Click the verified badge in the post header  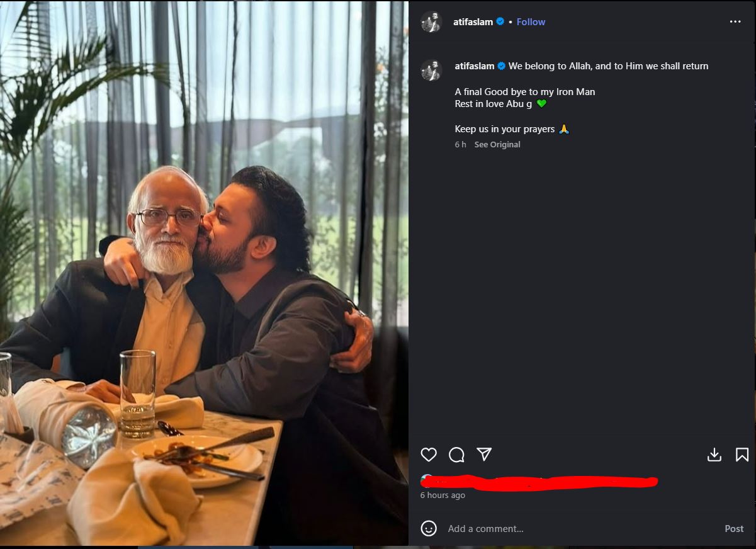500,21
